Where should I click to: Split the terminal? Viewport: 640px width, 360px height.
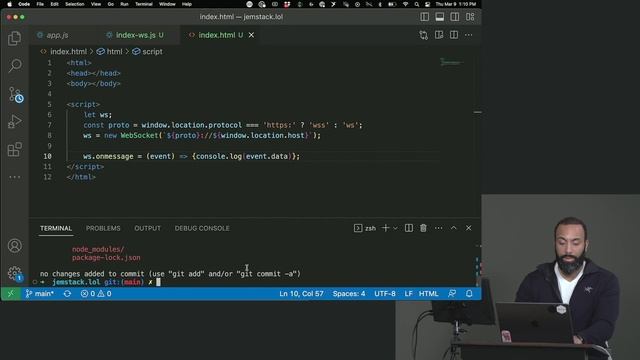click(x=409, y=228)
